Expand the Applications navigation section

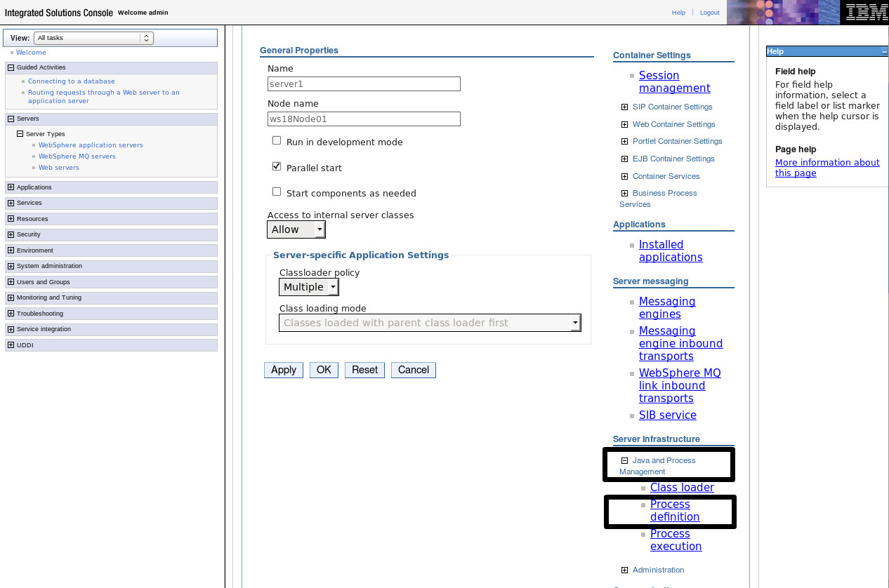(x=11, y=187)
